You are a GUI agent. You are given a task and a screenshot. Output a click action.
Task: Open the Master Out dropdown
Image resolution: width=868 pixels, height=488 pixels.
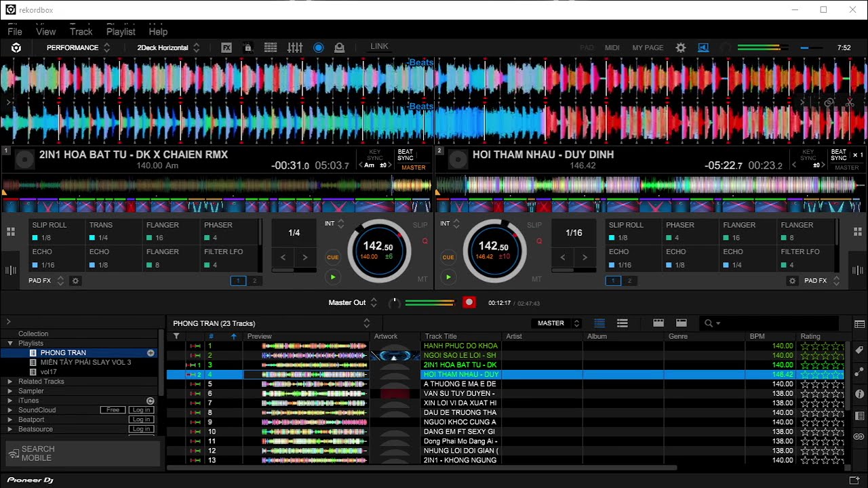coord(353,302)
